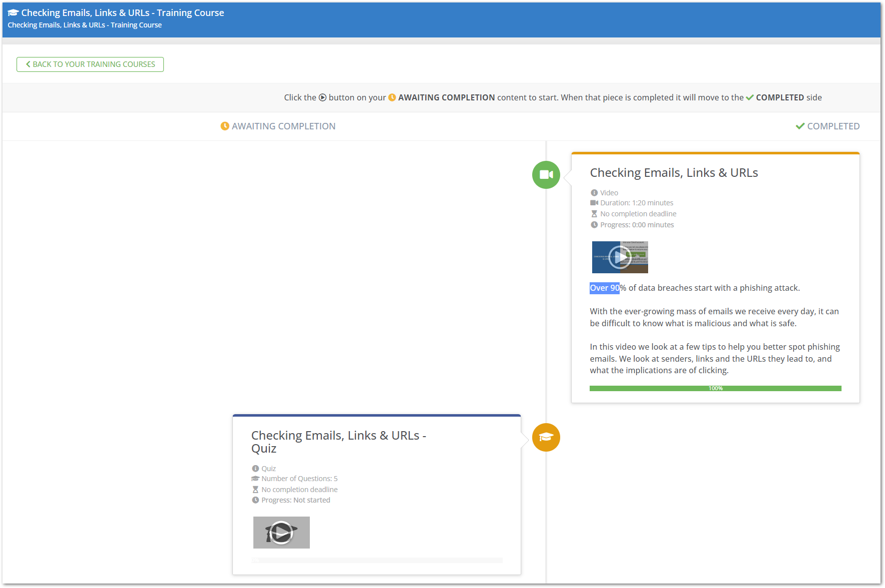Click clock icon beside Progress: Not started
This screenshot has width=885, height=588.
point(255,500)
